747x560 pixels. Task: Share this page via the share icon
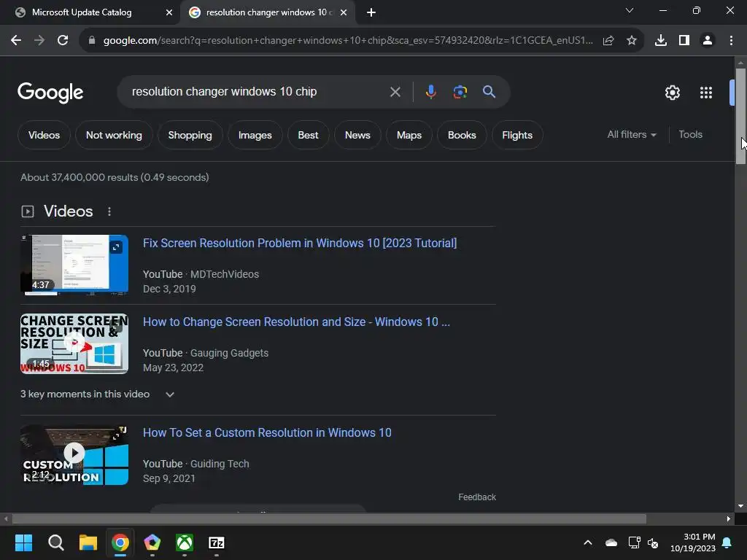(x=608, y=41)
